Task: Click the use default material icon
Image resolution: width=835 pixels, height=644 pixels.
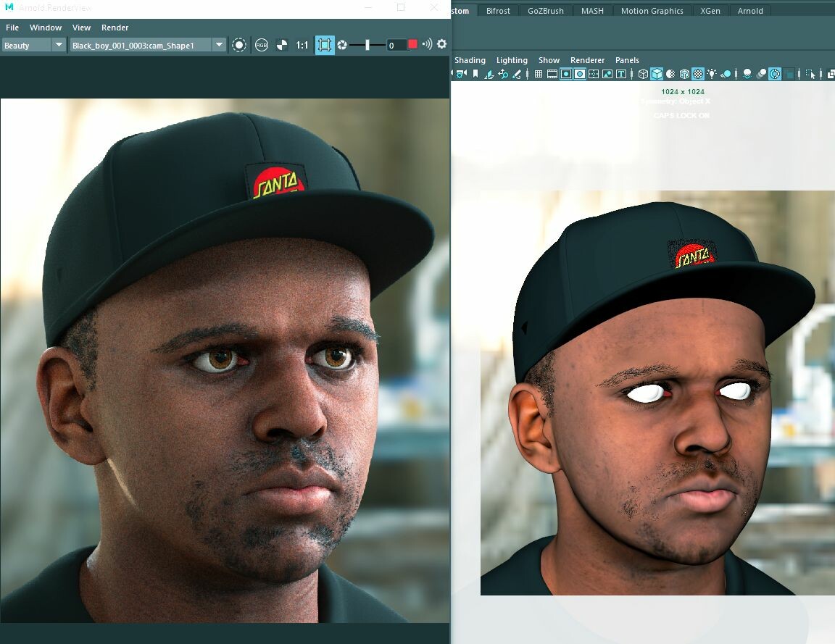Action: tap(670, 74)
